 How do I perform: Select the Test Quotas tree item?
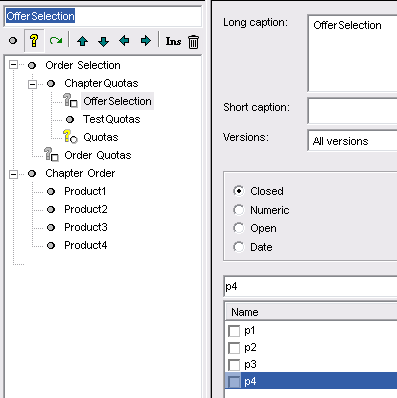[112, 119]
